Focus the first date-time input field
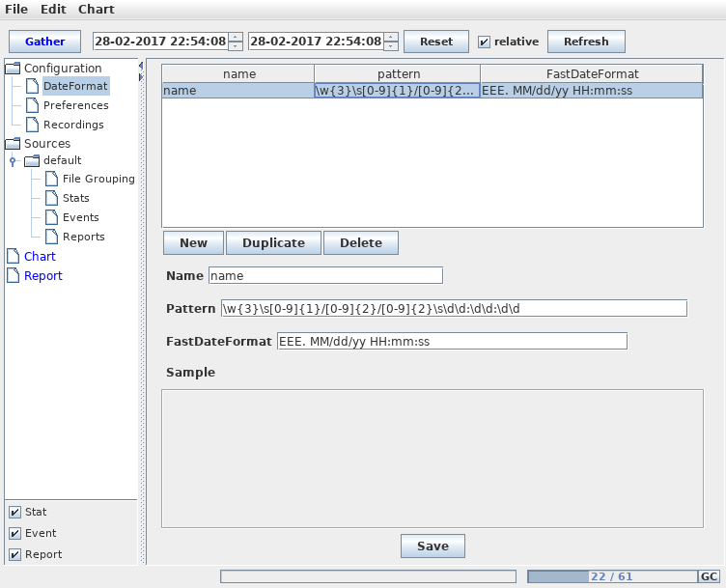The image size is (726, 588). tap(160, 42)
